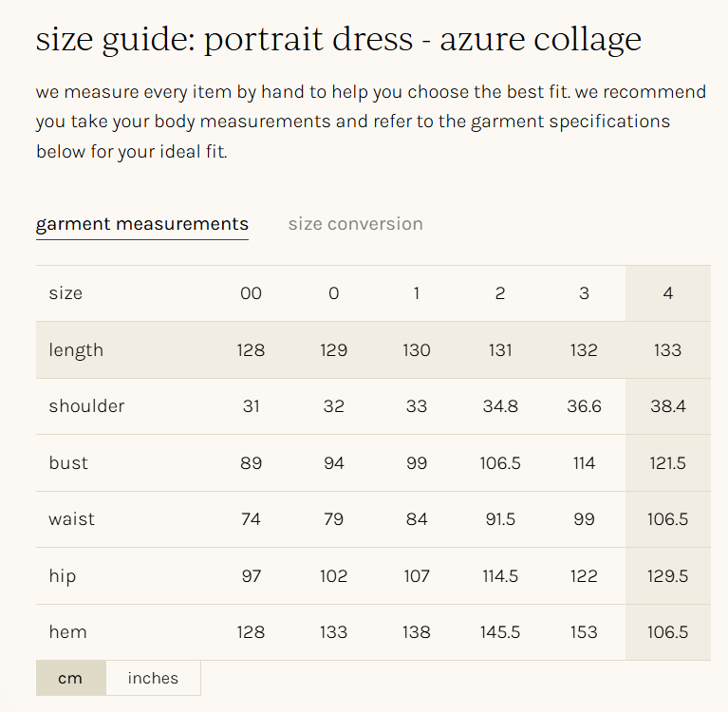Switch measurement units to inches
This screenshot has height=712, width=728.
pos(153,678)
